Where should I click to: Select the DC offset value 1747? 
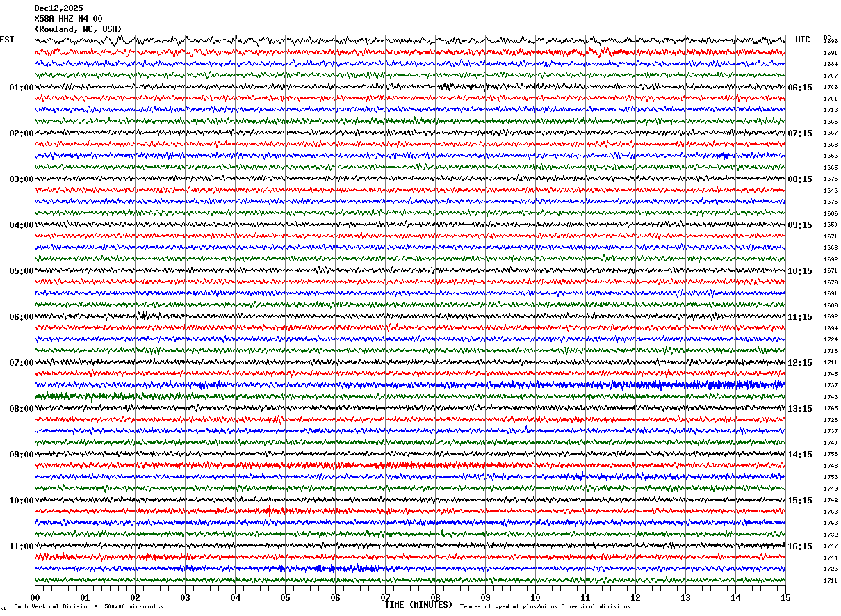coord(831,546)
